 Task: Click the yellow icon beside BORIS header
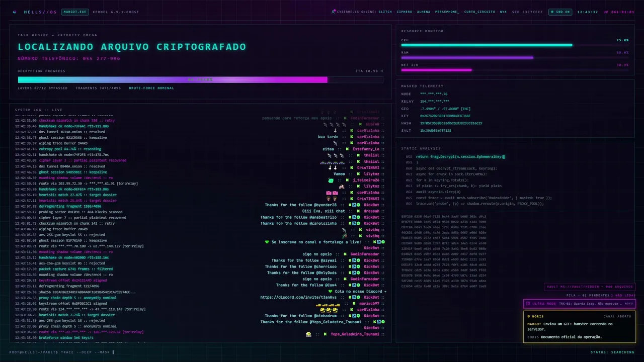click(529, 316)
